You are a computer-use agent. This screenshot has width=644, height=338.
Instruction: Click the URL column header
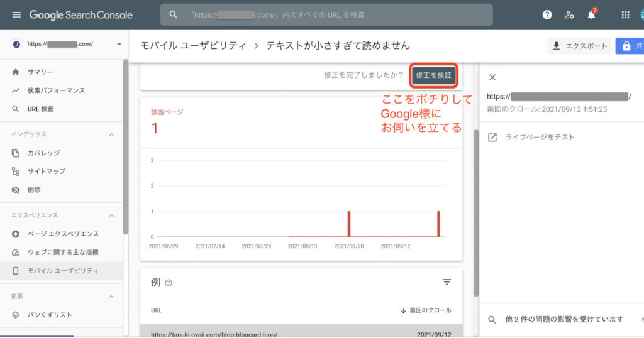pyautogui.click(x=157, y=310)
